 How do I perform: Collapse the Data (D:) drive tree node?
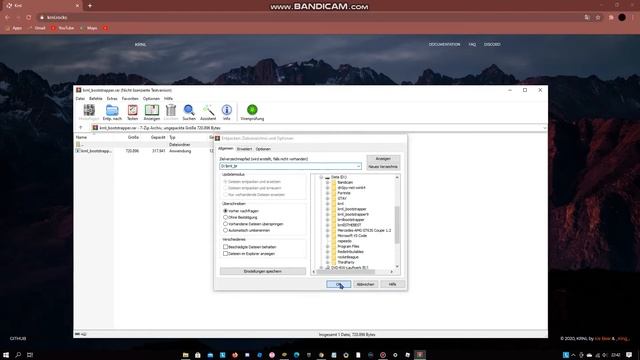[321, 177]
